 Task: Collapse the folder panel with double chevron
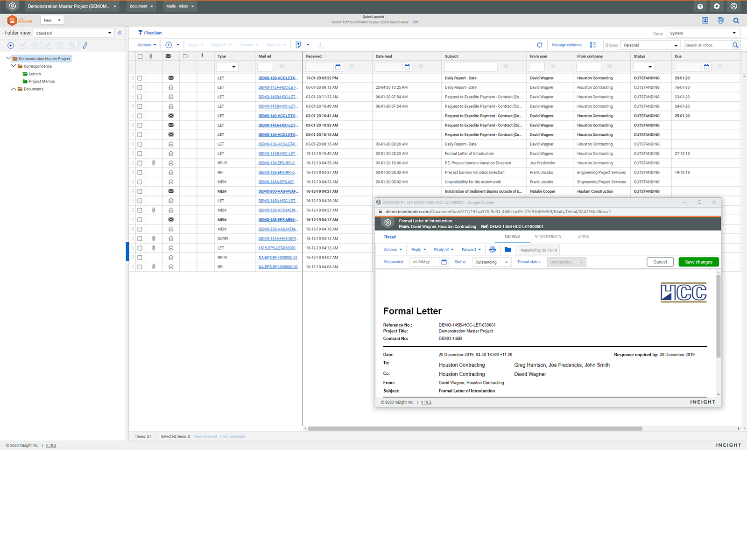pos(120,33)
